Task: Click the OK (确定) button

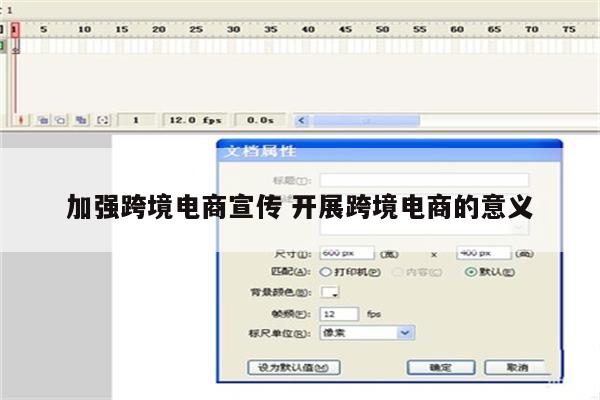Action: click(x=441, y=367)
